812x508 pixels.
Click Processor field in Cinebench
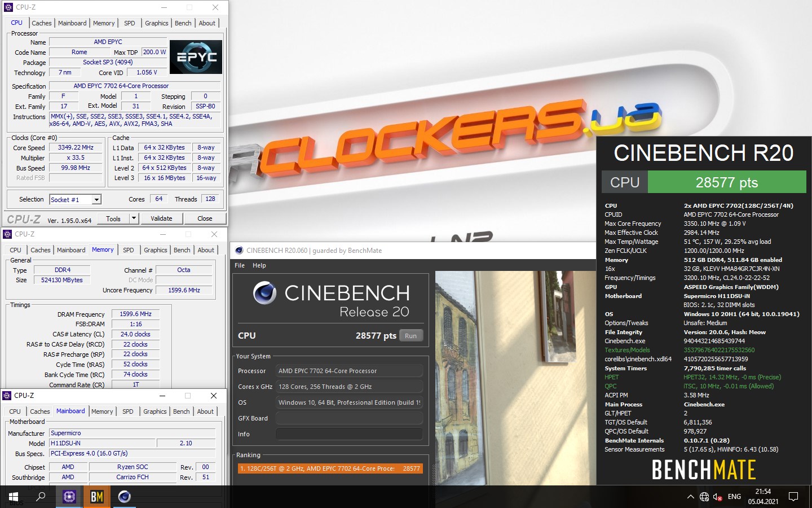pyautogui.click(x=349, y=371)
